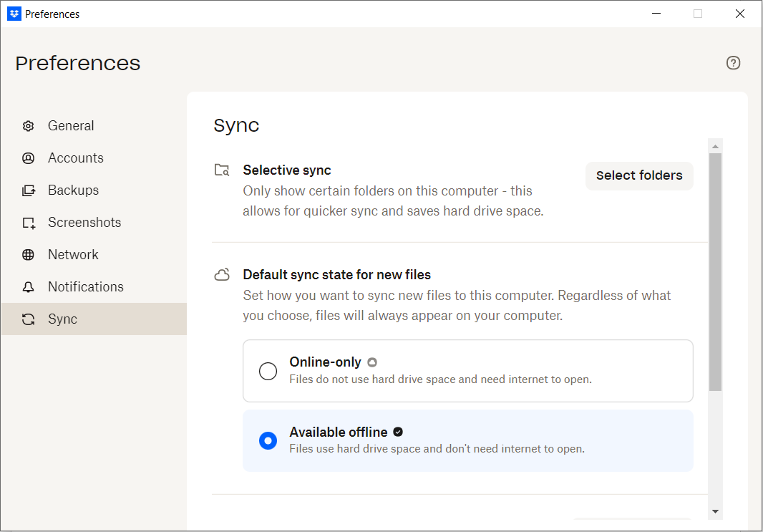Click the Accounts person icon
This screenshot has width=763, height=532.
[x=28, y=158]
